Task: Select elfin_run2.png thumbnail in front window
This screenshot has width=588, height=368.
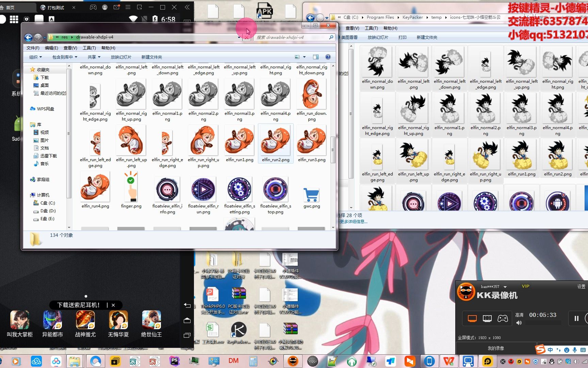Action: (x=276, y=143)
